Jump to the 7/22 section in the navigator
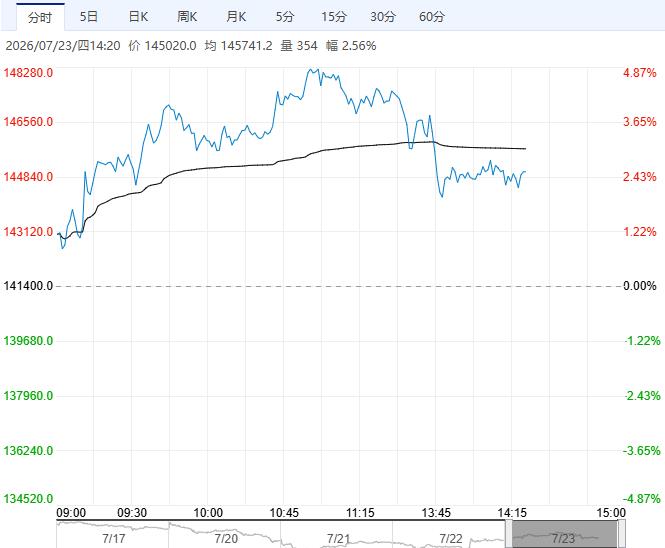The image size is (665, 548). [451, 539]
